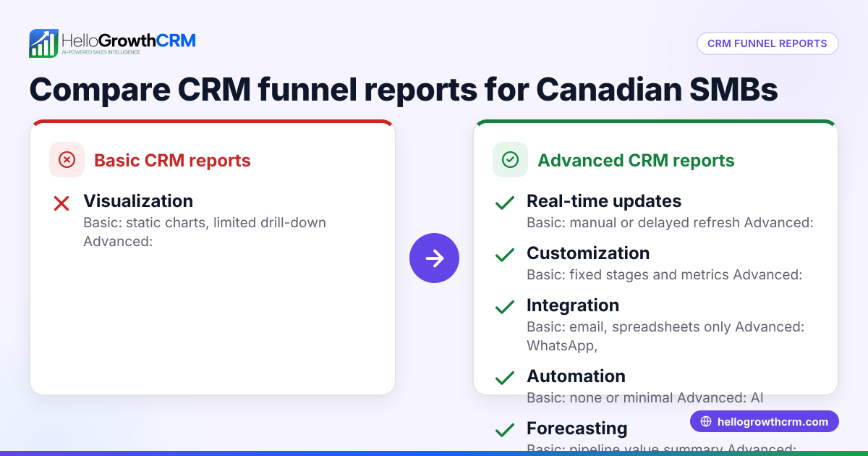Click the main headline 'Compare CRM funnel reports for Canadian SMBs'
This screenshot has width=868, height=456.
404,90
